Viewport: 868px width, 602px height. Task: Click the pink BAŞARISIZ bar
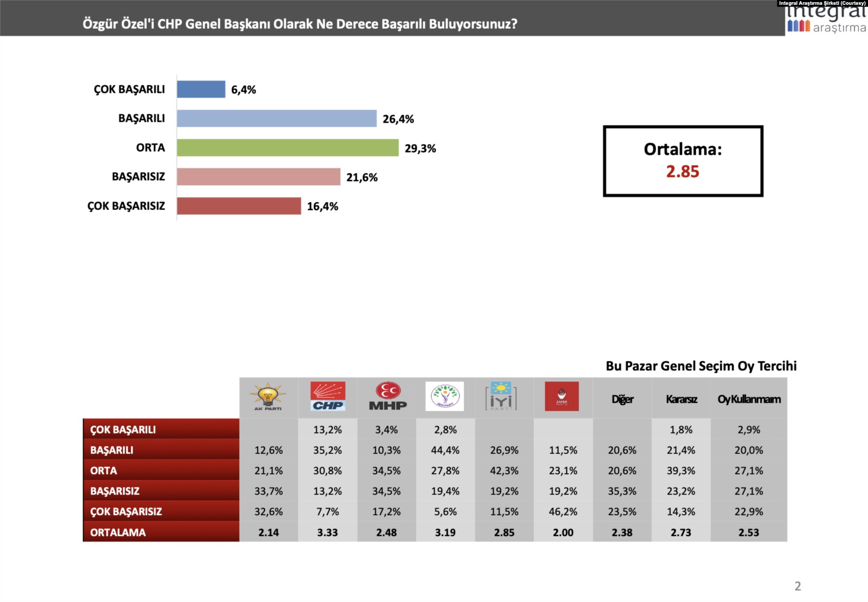pos(259,177)
